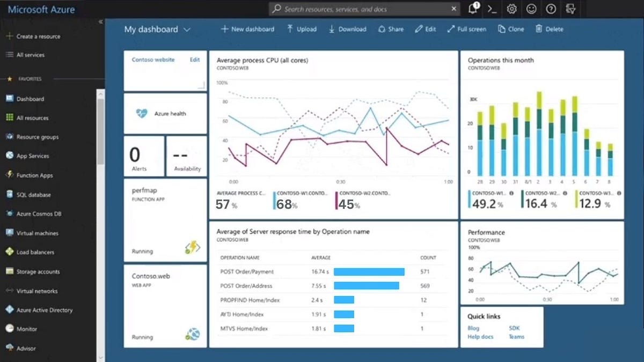This screenshot has height=362, width=644.
Task: Open the Monitor service
Action: [28, 329]
